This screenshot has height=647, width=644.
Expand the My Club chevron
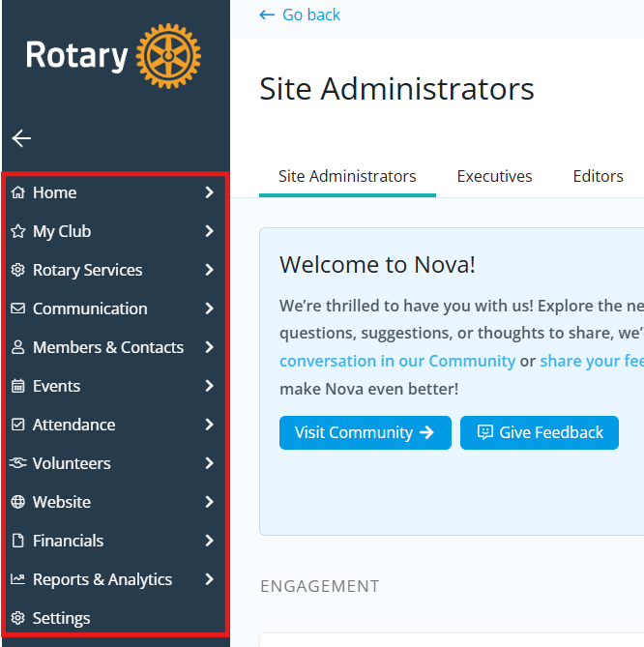click(x=210, y=231)
